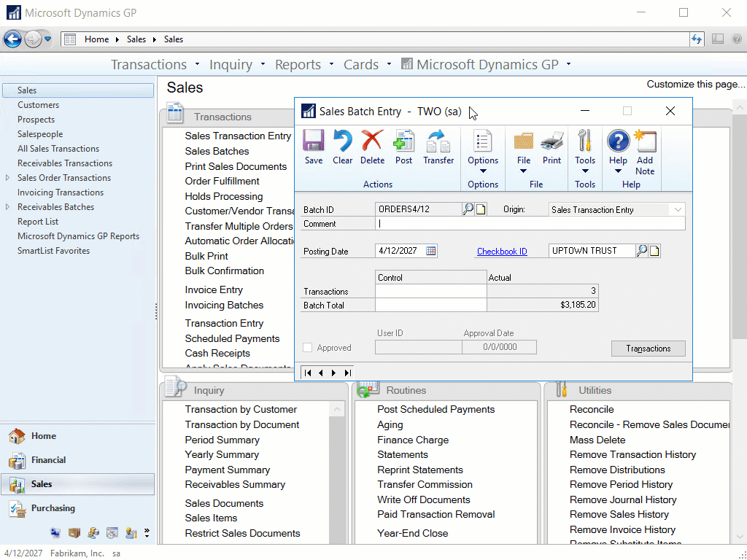Open the Microsoft Dynamics GP menu
Screen dimensions: 747x560
[x=486, y=64]
